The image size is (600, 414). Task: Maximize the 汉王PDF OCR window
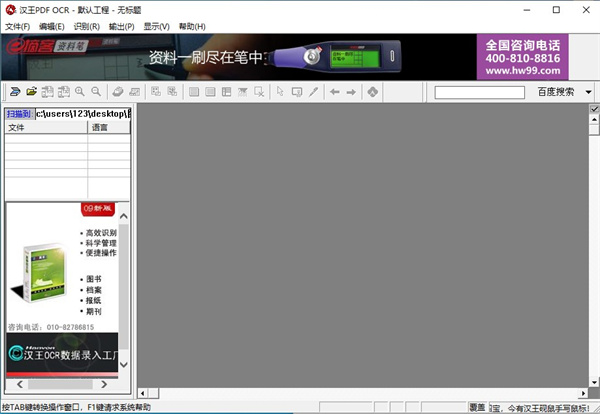(556, 10)
